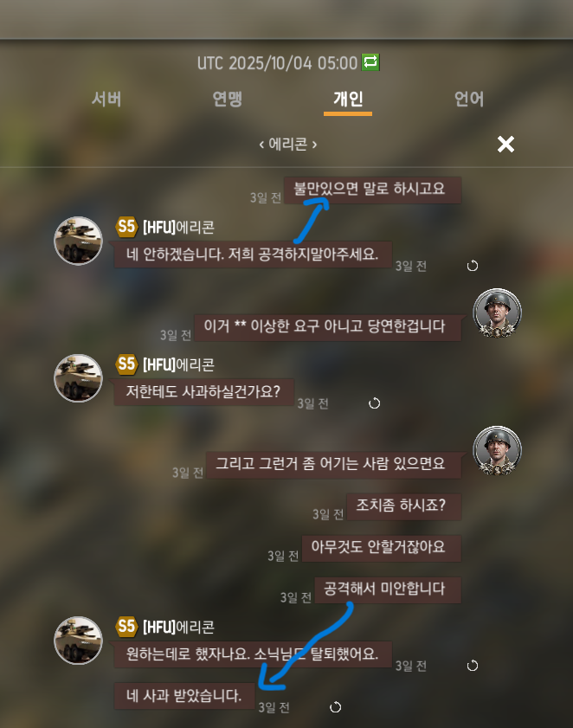Open the 연맹 chat tab
Image resolution: width=573 pixels, height=728 pixels.
tap(227, 99)
